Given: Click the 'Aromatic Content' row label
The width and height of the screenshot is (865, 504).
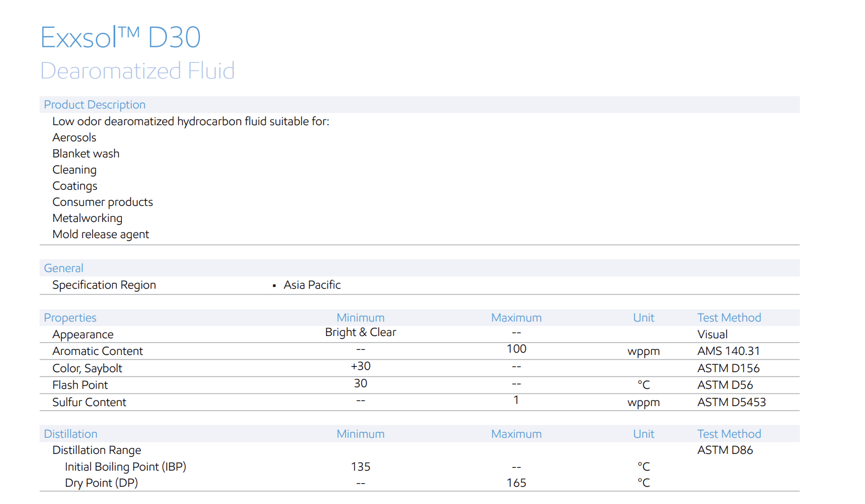Looking at the screenshot, I should click(97, 351).
